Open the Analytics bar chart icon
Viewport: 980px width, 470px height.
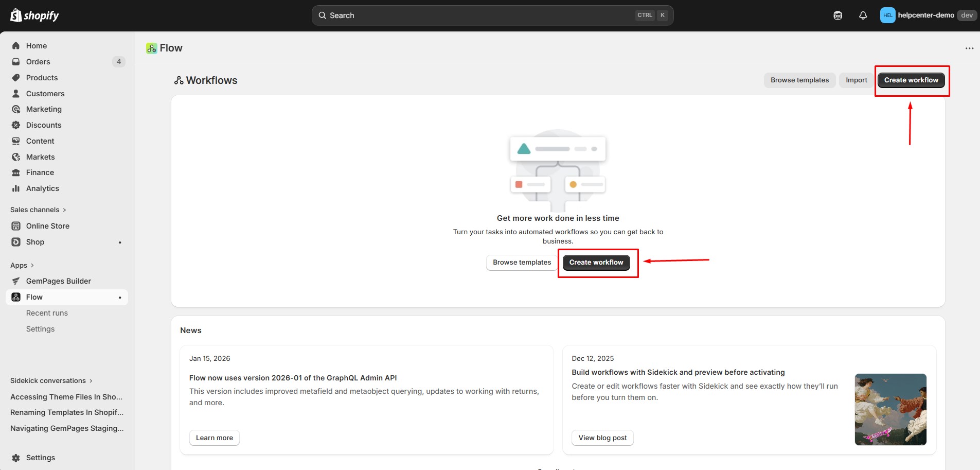[16, 188]
